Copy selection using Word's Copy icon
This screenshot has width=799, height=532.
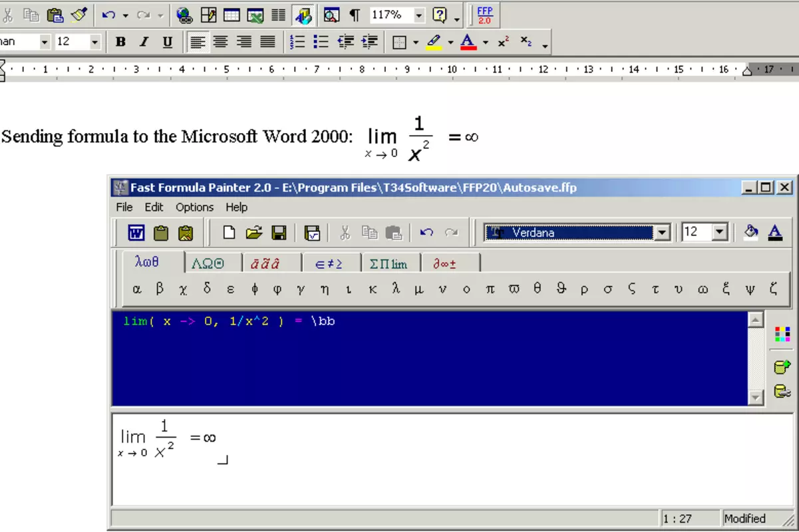[31, 15]
